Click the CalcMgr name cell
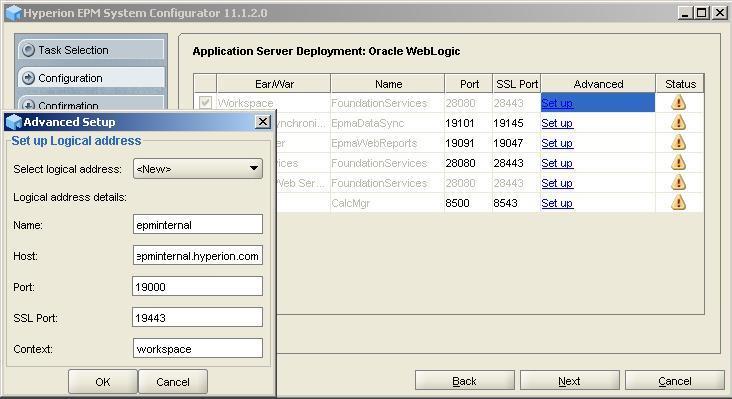 pyautogui.click(x=387, y=203)
